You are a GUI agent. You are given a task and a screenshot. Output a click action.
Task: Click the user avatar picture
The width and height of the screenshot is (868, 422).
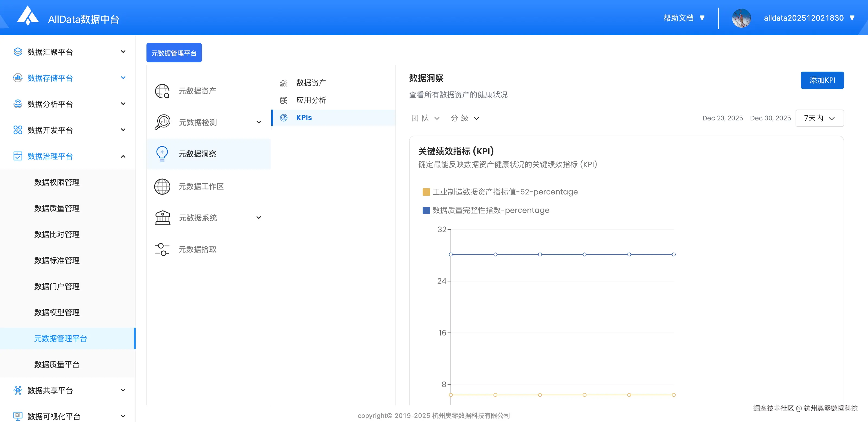coord(741,18)
